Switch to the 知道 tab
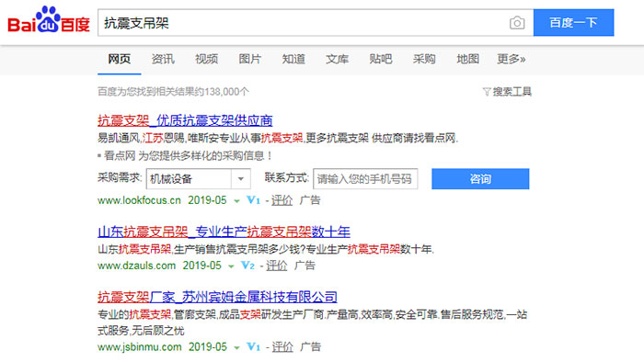 293,59
